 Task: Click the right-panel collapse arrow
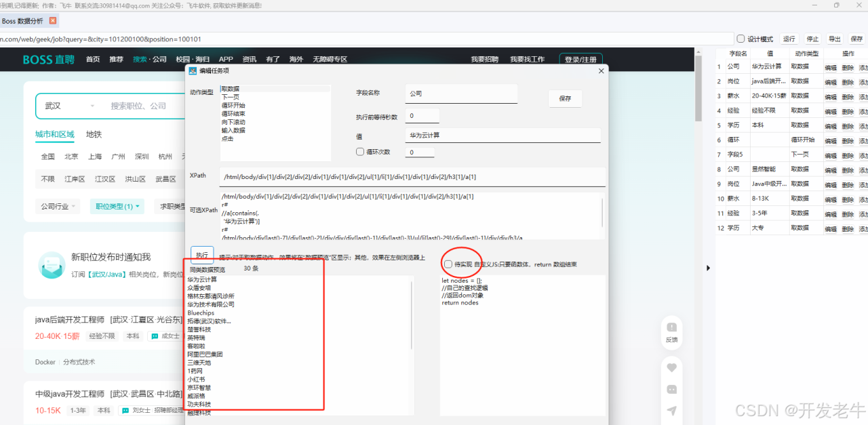[x=709, y=268]
